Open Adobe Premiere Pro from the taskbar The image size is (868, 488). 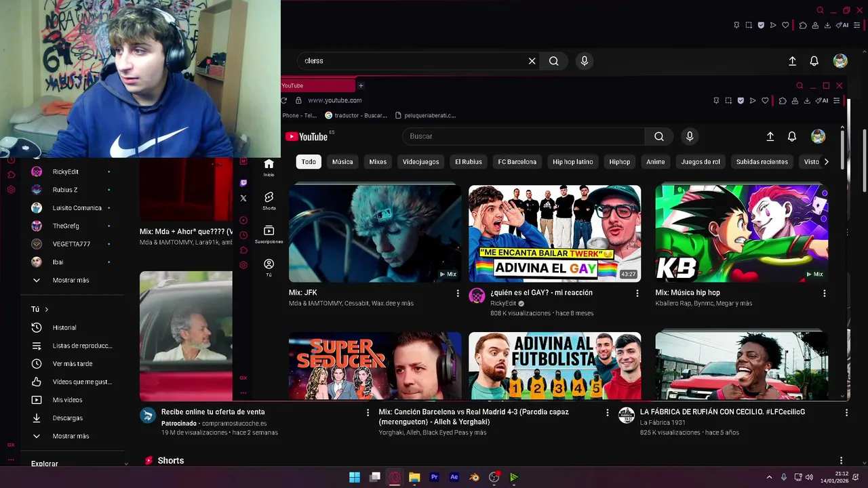click(x=435, y=477)
